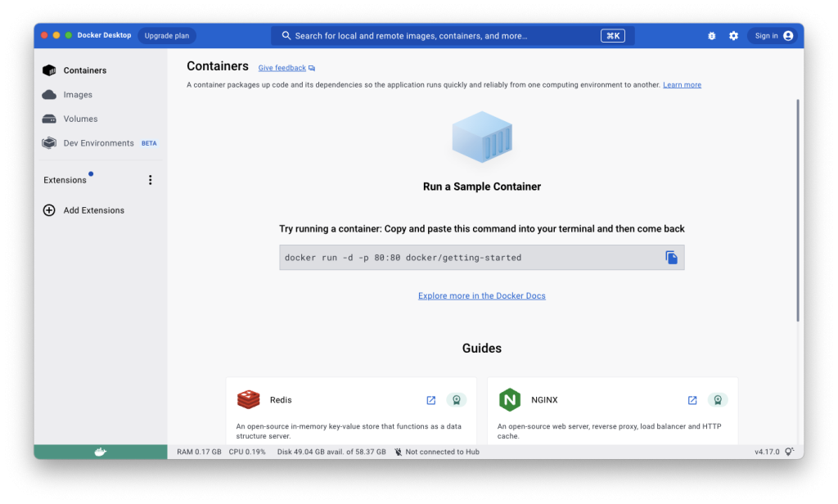838x504 pixels.
Task: Open NGINX guide external link icon
Action: (692, 400)
